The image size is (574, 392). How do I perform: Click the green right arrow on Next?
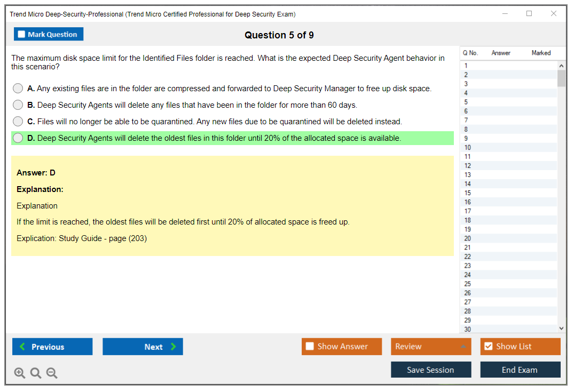(x=173, y=347)
